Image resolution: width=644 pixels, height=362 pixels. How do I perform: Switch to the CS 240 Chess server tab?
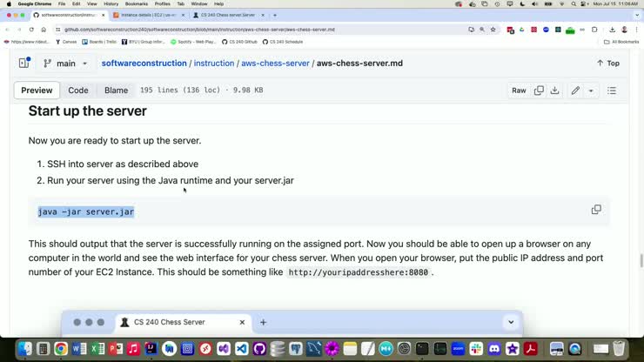228,15
